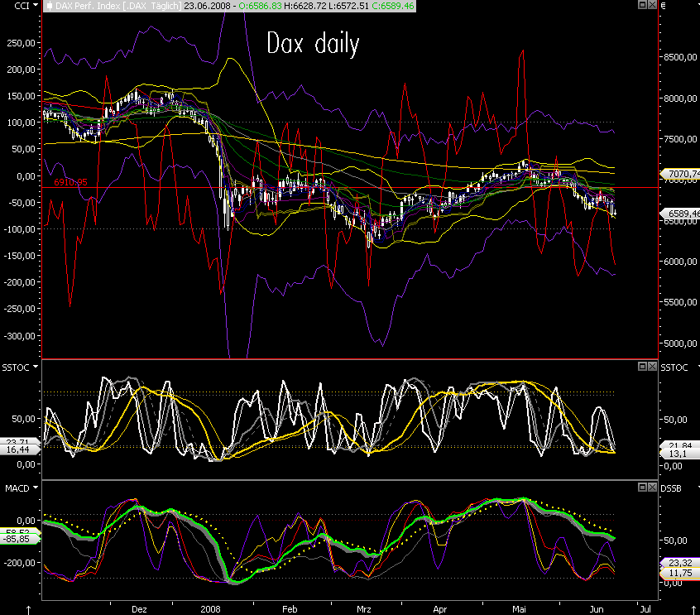Viewport: 700px width, 615px height.
Task: Close the MACD indicator panel
Action: click(x=652, y=487)
